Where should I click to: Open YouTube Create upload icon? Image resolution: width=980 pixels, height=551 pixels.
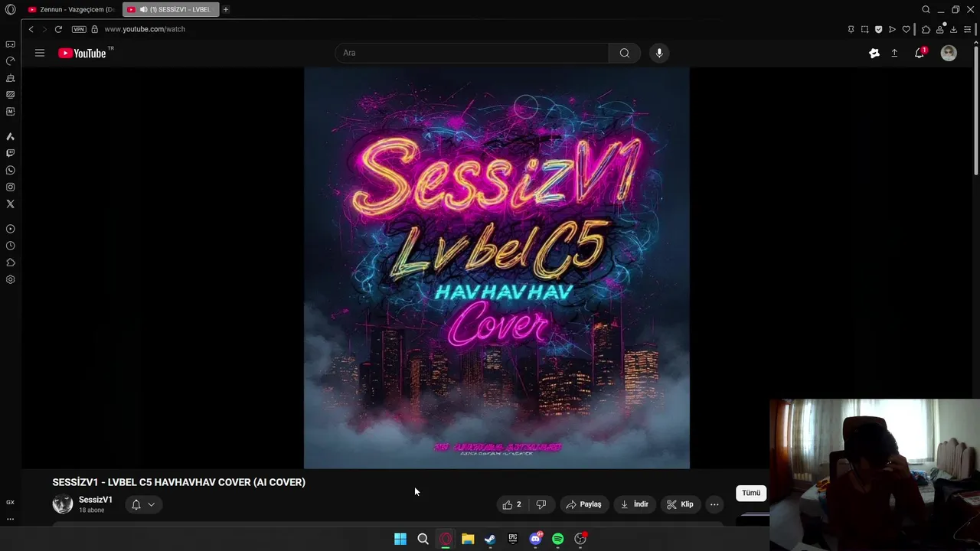pos(894,53)
